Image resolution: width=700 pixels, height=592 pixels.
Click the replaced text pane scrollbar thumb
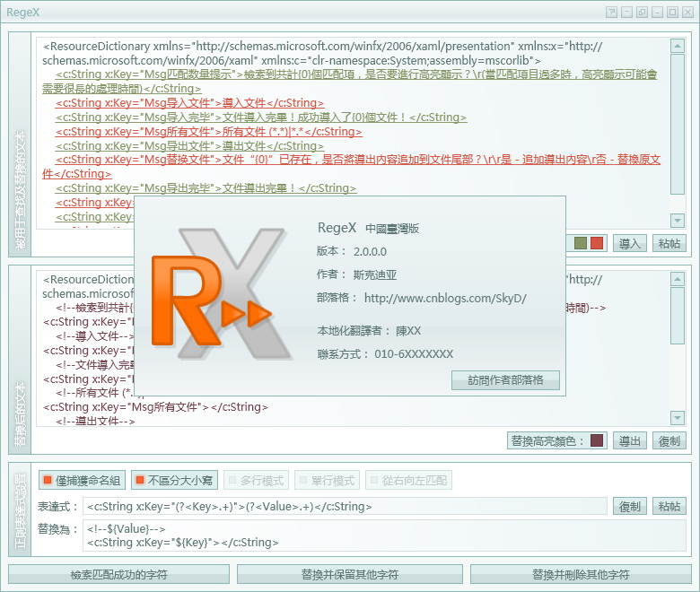[678, 316]
